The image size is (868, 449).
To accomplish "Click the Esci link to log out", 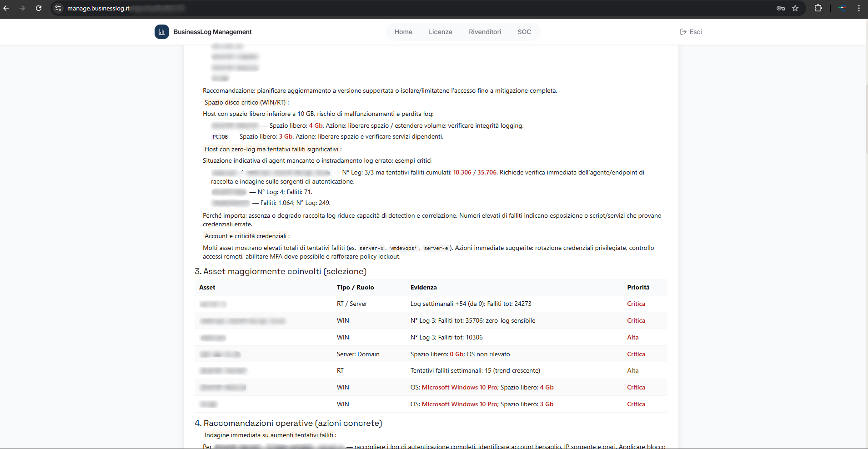I will click(x=696, y=32).
